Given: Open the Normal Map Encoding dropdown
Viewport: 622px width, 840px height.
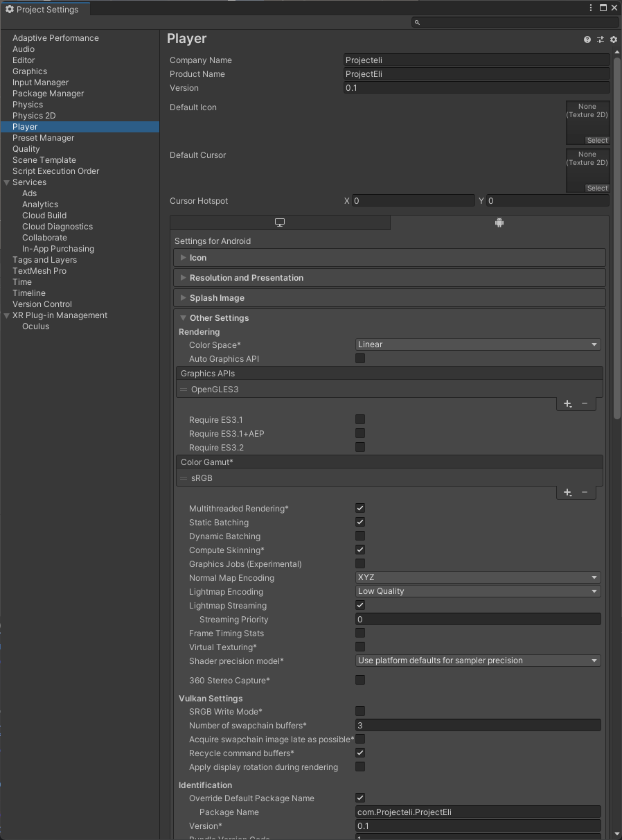Looking at the screenshot, I should pos(478,577).
